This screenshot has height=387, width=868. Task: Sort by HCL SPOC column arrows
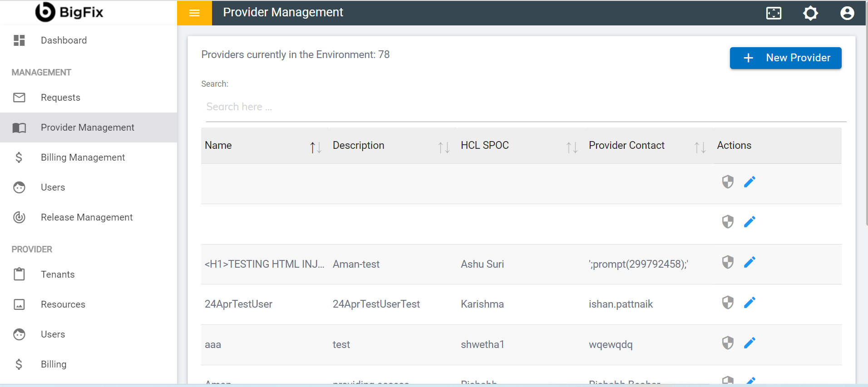pos(572,147)
